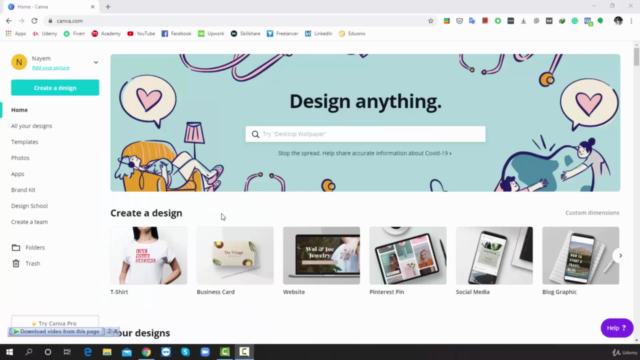640x360 pixels.
Task: Click the Create a design button
Action: click(55, 88)
